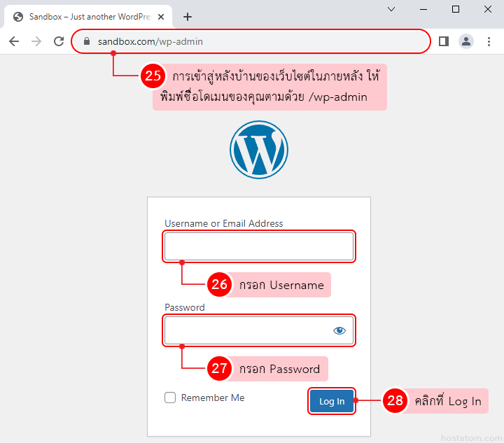Click the browser Back arrow

14,41
